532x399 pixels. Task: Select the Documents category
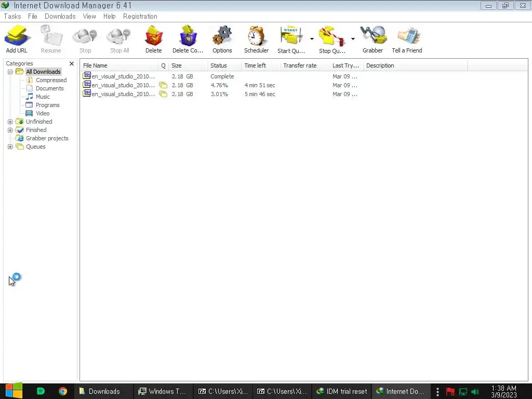[49, 88]
